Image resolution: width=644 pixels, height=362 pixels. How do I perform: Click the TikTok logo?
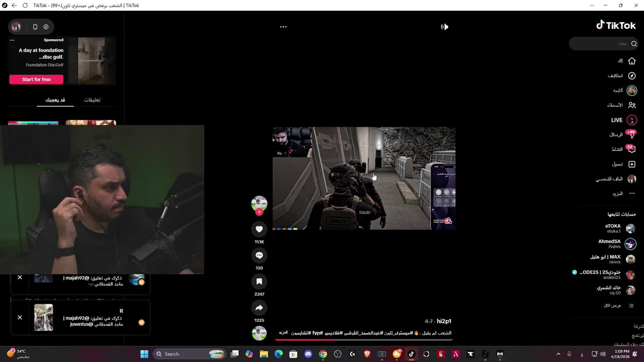pos(616,25)
